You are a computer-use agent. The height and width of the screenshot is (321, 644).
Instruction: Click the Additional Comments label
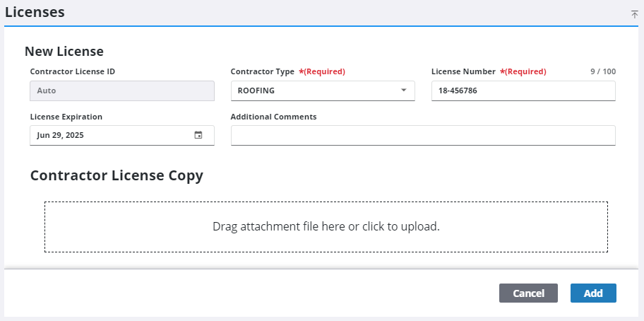pos(273,117)
